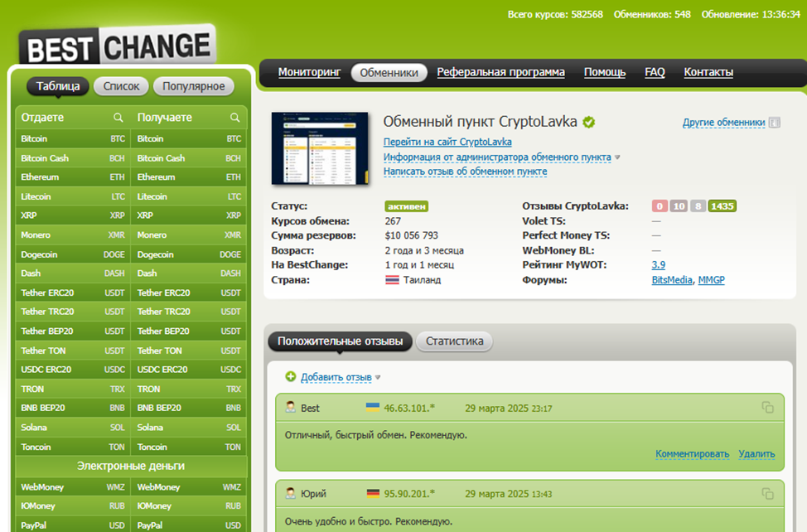807x532 pixels.
Task: Click Удалить under the Best review
Action: tap(756, 454)
